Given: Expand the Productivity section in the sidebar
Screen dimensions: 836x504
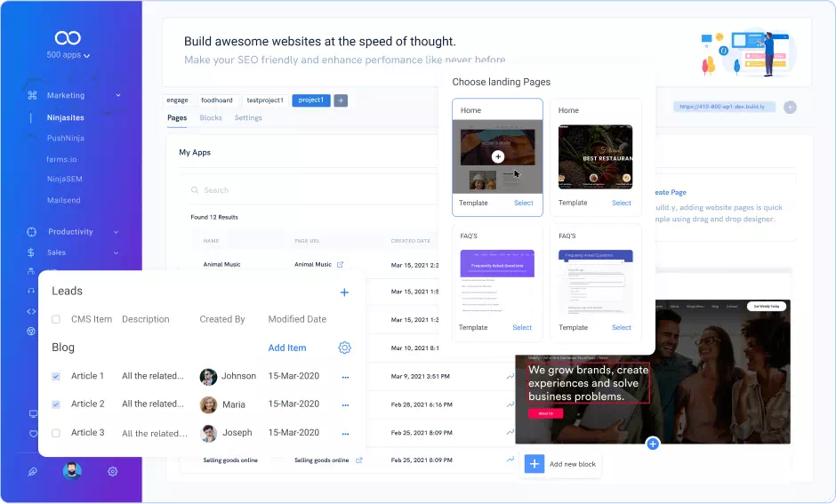Looking at the screenshot, I should pyautogui.click(x=116, y=232).
